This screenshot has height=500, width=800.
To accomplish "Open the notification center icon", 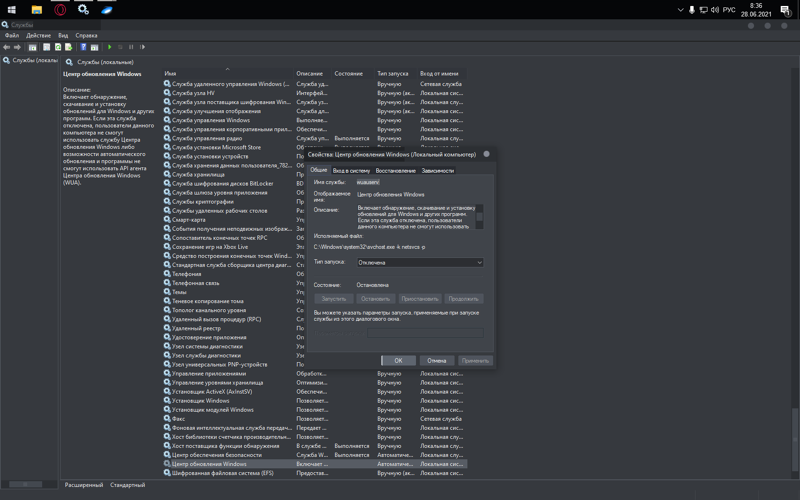I will 786,10.
